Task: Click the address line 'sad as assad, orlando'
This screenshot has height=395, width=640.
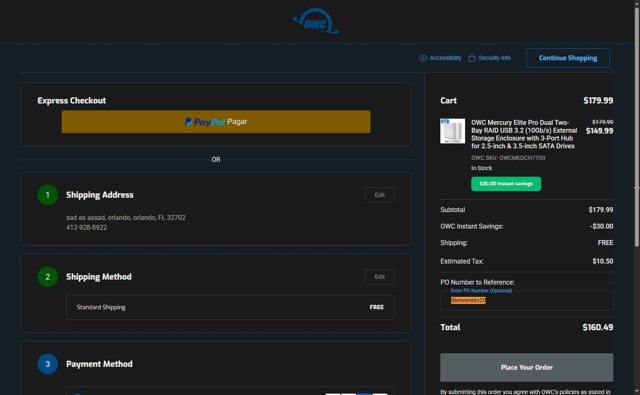Action: pos(126,217)
